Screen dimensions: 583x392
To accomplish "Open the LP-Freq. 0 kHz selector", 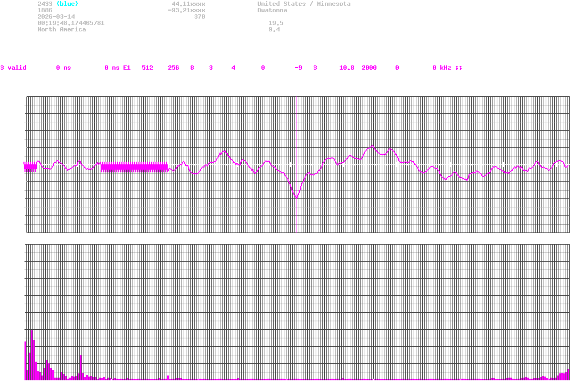I will pyautogui.click(x=441, y=68).
